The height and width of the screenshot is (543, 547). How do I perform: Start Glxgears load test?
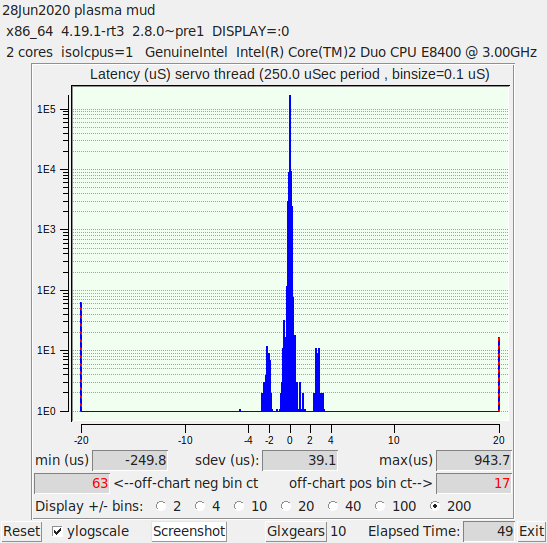pyautogui.click(x=295, y=531)
